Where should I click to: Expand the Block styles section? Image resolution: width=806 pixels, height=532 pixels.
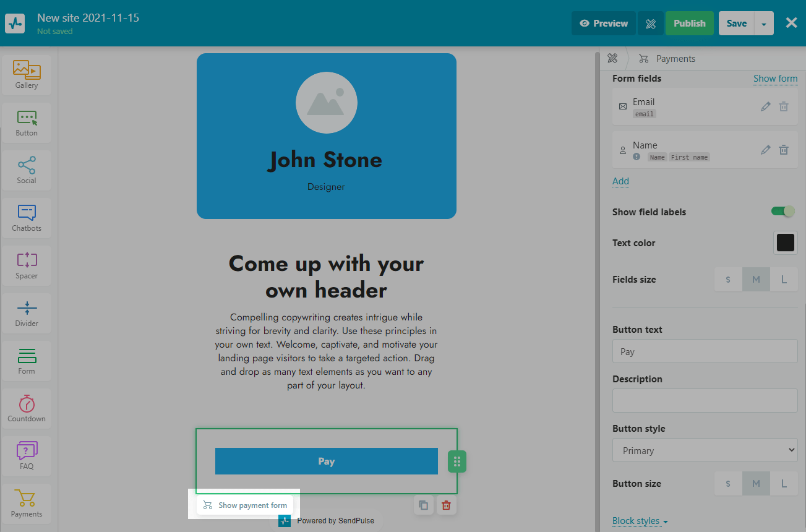click(x=640, y=521)
